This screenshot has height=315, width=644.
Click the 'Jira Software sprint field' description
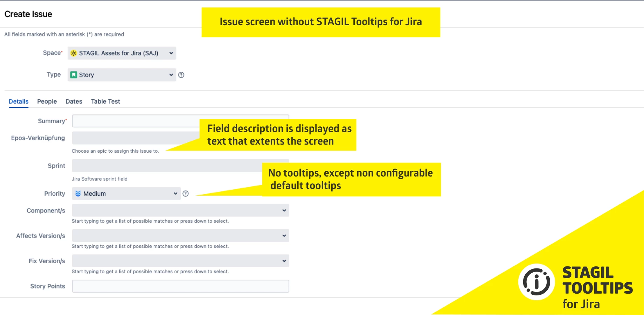[x=99, y=179]
